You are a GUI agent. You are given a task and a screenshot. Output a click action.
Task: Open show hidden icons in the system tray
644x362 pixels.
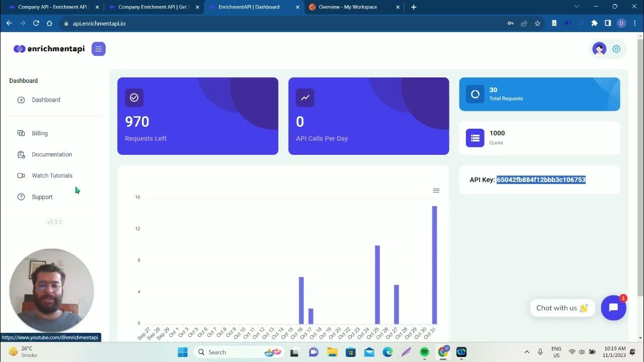point(526,351)
